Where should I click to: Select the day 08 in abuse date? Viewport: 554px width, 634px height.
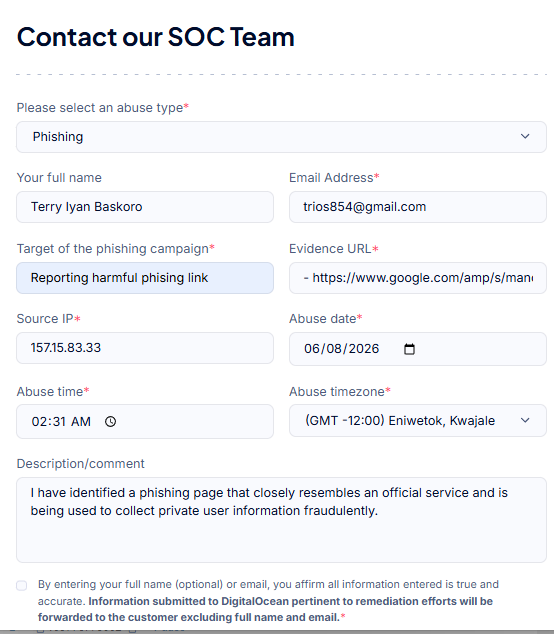(334, 349)
